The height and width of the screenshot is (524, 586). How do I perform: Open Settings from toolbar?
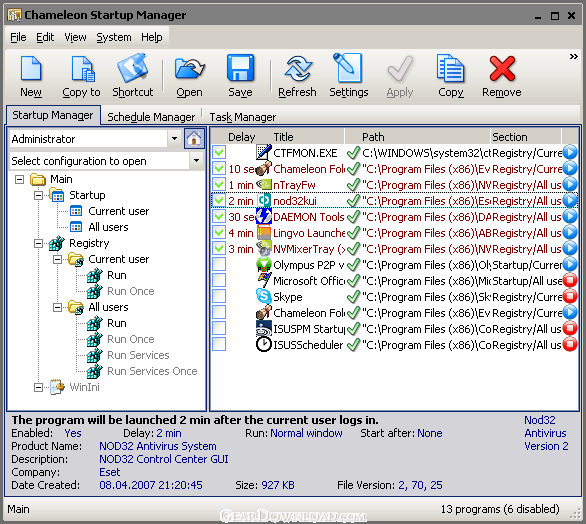pos(348,68)
